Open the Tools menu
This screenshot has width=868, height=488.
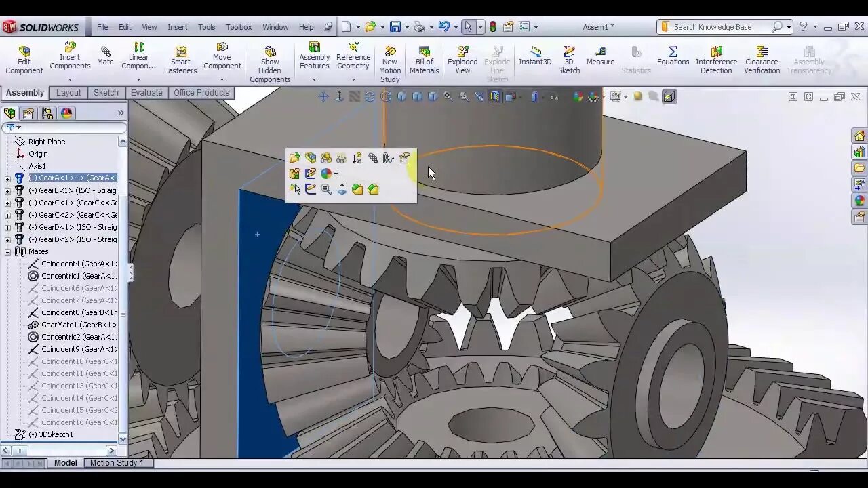click(x=207, y=27)
